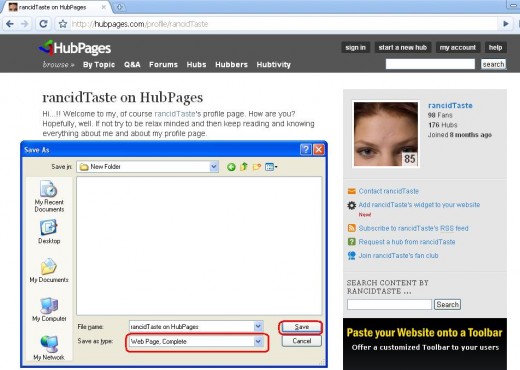Screen dimensions: 520x370
Task: Click the envelope contact icon
Action: coord(352,191)
